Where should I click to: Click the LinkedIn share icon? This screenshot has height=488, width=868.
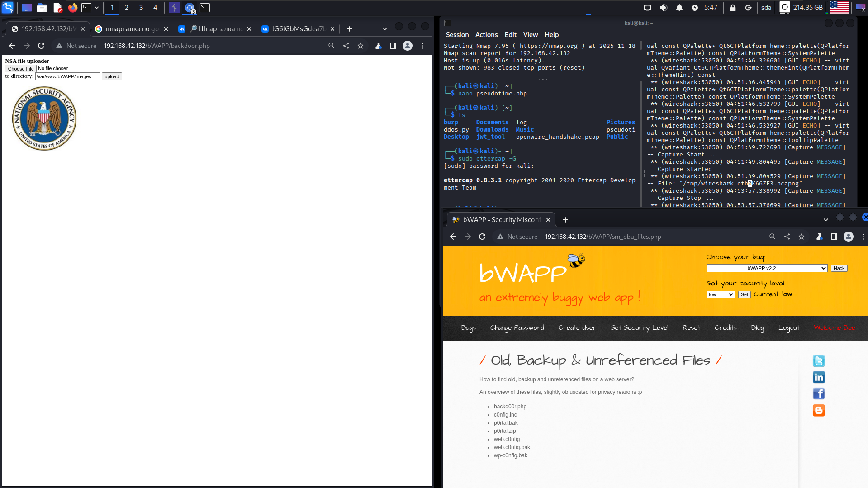tap(818, 377)
